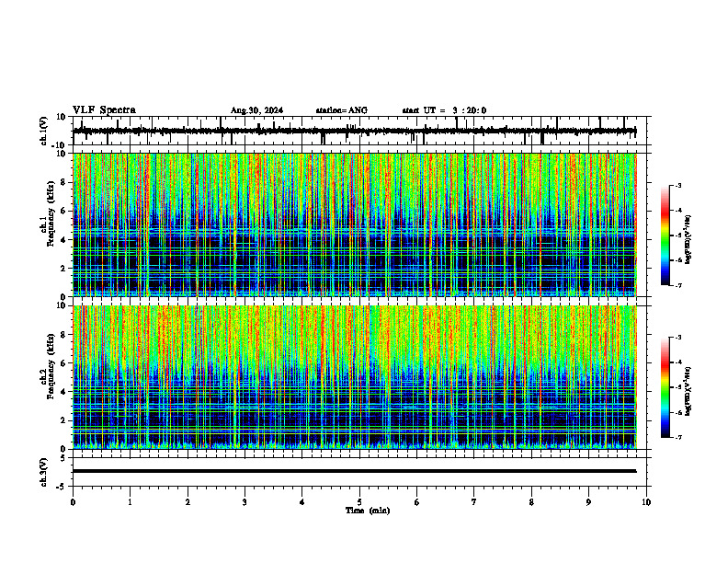Click the "VLF Spectra" title text
This screenshot has width=728, height=563.
(x=104, y=109)
